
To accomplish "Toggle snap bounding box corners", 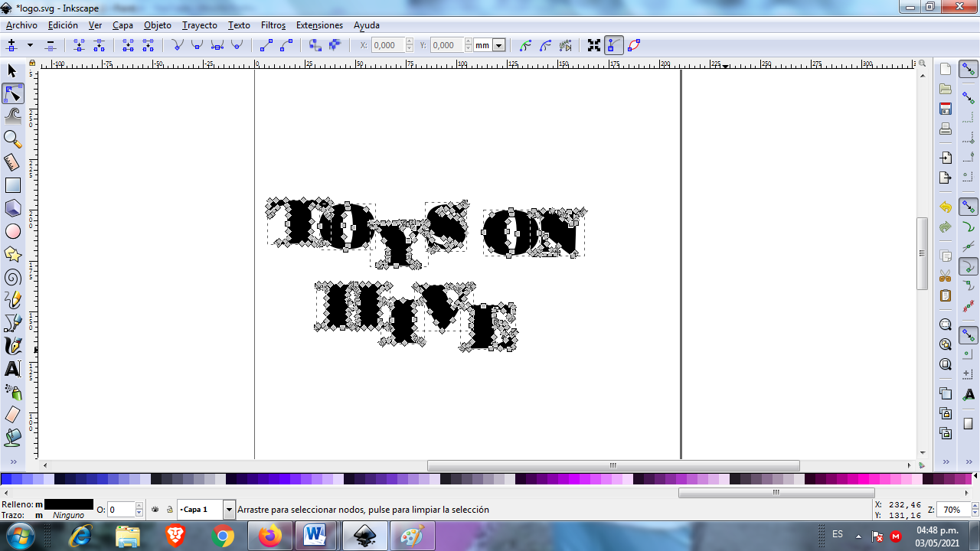I will pyautogui.click(x=969, y=138).
